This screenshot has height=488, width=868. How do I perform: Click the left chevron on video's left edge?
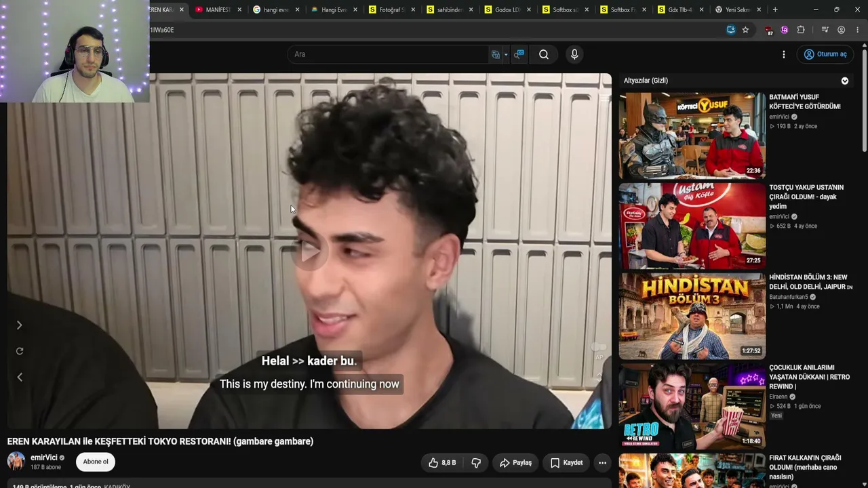(x=20, y=377)
